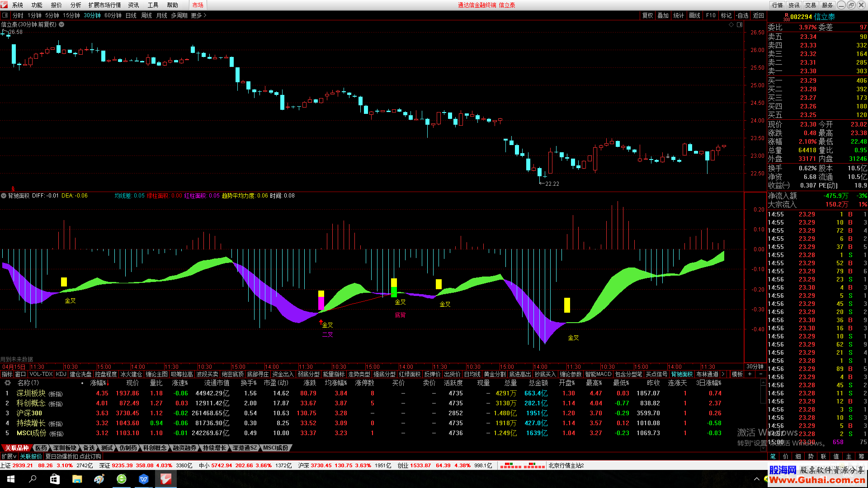Click the red S alert marker on price chart

tap(13, 188)
